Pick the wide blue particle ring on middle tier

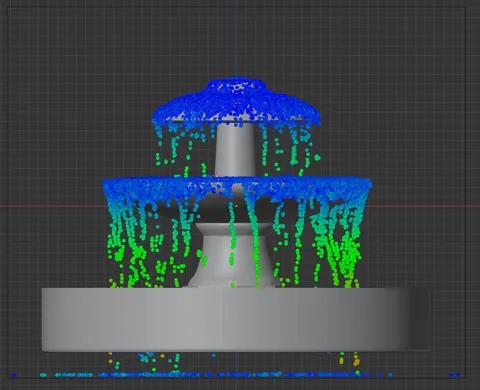237,188
